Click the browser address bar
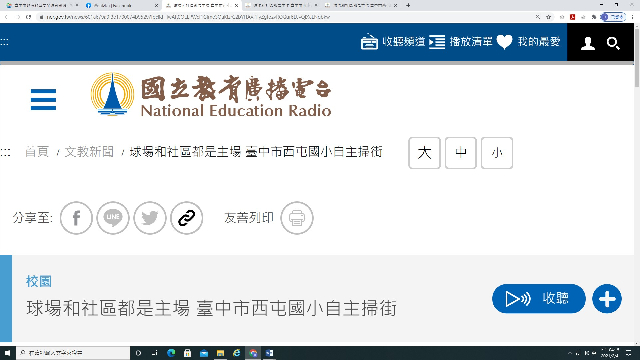The height and width of the screenshot is (360, 640). (286, 17)
